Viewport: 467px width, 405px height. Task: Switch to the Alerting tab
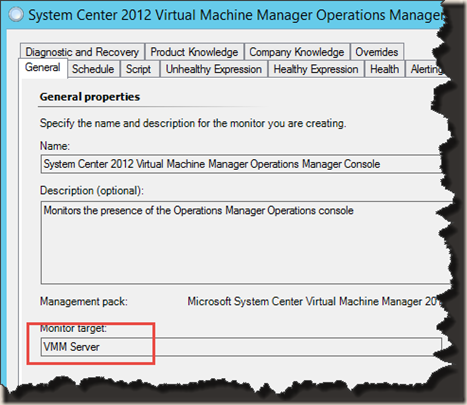tap(426, 69)
